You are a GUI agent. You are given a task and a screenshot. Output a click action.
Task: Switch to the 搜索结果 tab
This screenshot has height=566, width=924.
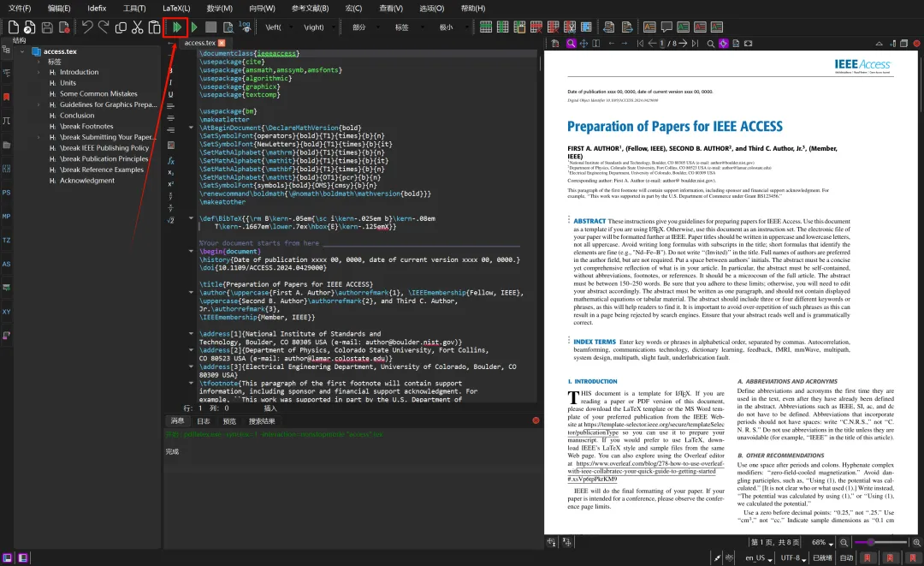[x=262, y=421]
